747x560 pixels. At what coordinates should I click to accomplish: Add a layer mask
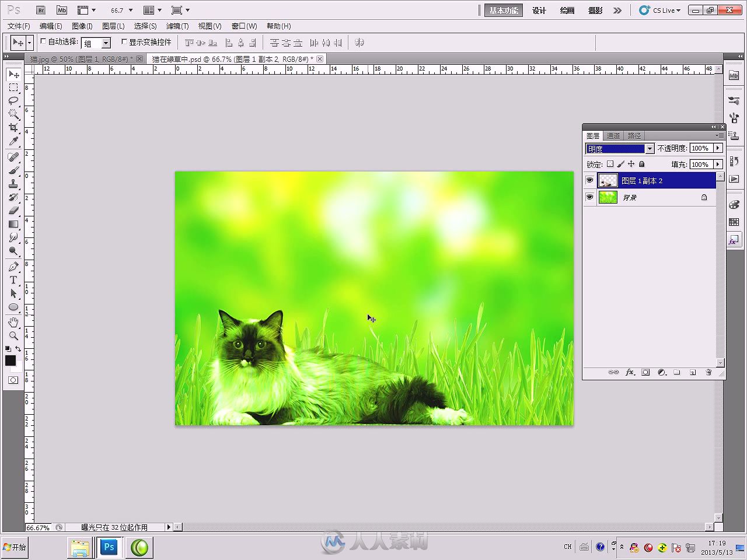click(x=645, y=372)
